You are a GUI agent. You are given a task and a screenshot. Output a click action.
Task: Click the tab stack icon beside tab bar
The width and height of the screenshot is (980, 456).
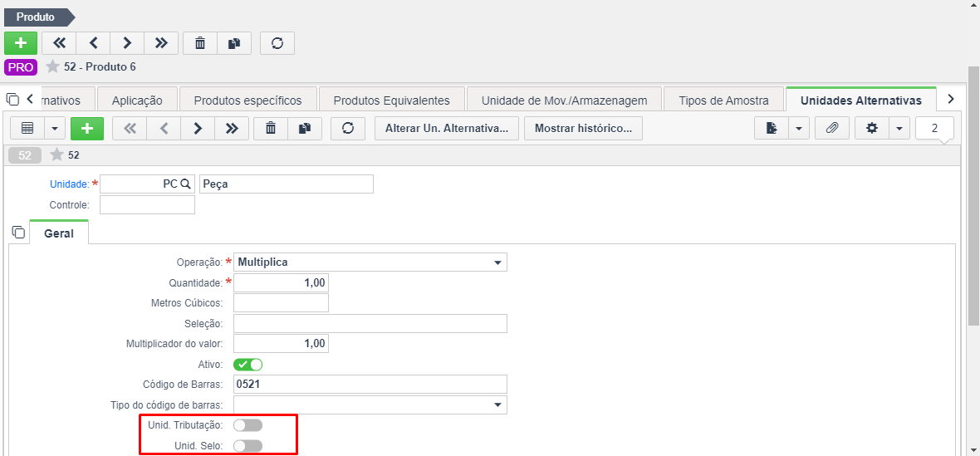pos(12,99)
